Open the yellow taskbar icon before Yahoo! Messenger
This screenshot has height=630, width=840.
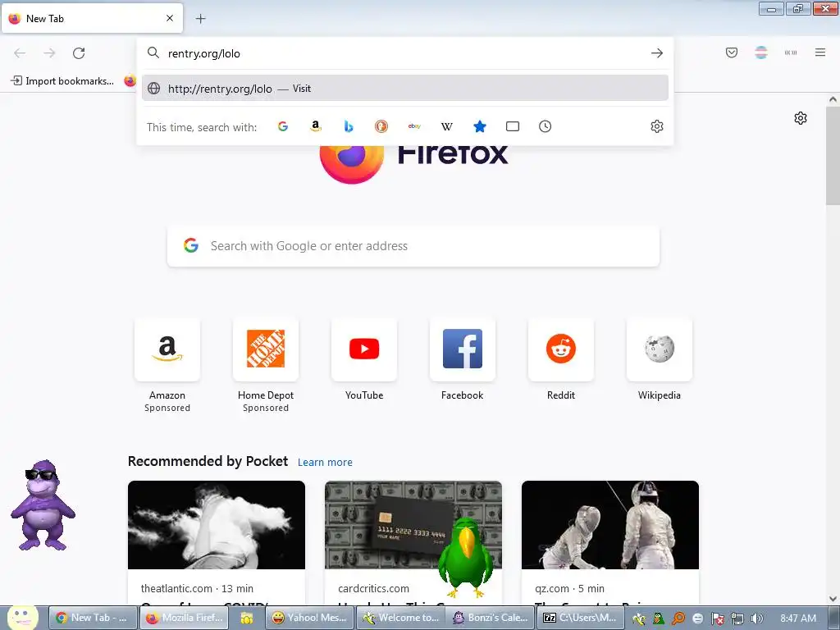[246, 619]
